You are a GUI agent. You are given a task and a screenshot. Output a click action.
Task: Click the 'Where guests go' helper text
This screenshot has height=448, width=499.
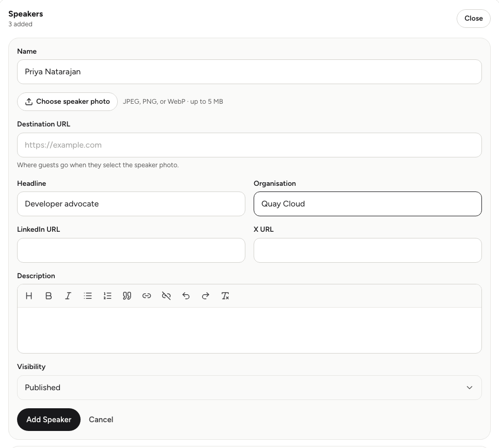(x=98, y=165)
